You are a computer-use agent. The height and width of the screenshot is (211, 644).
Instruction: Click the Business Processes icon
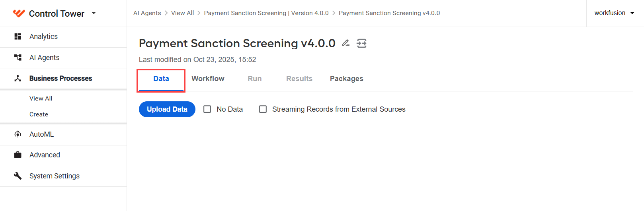pos(18,78)
